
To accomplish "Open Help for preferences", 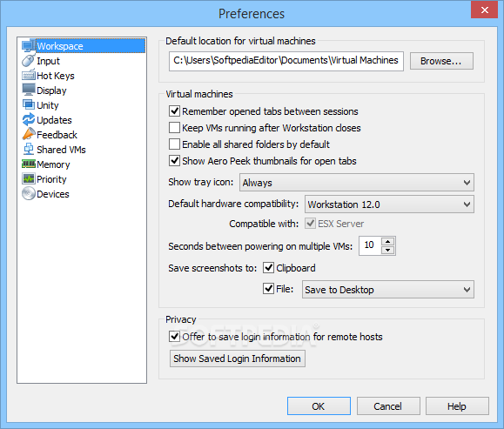I will (457, 406).
